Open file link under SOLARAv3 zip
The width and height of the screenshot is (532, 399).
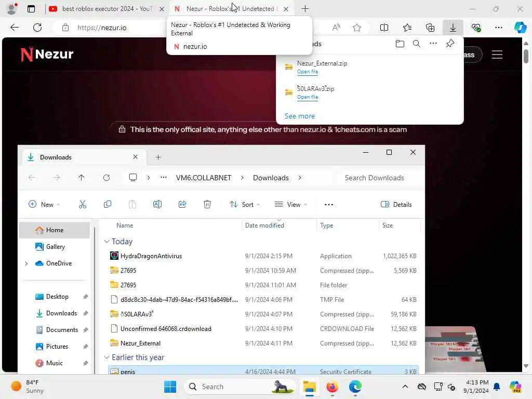click(308, 97)
